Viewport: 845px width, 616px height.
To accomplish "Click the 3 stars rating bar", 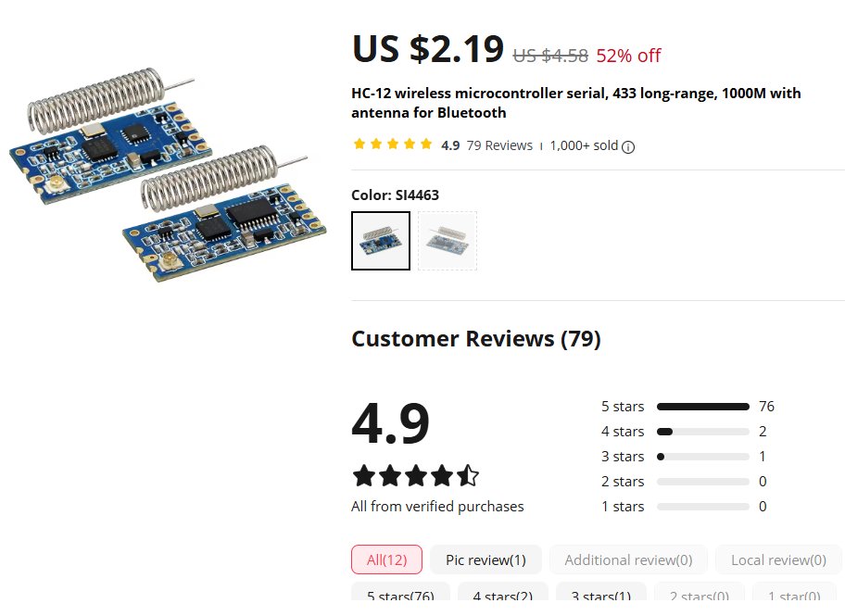I will (x=702, y=457).
